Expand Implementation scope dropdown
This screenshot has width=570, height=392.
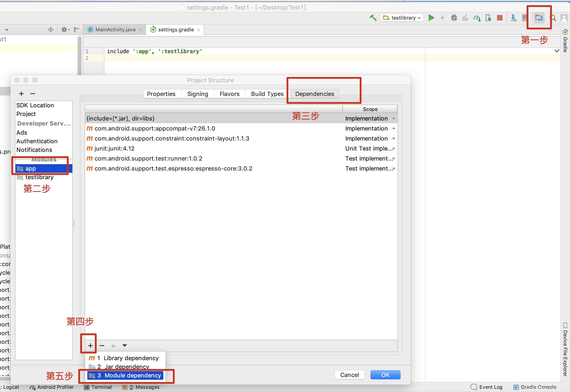click(x=394, y=119)
